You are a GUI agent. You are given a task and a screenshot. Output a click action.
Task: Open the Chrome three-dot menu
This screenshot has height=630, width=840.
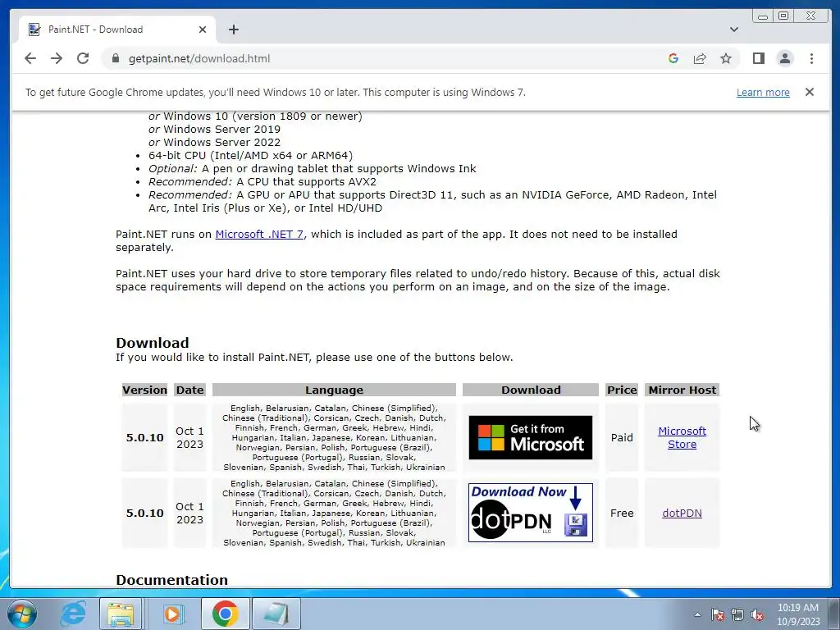click(x=811, y=58)
